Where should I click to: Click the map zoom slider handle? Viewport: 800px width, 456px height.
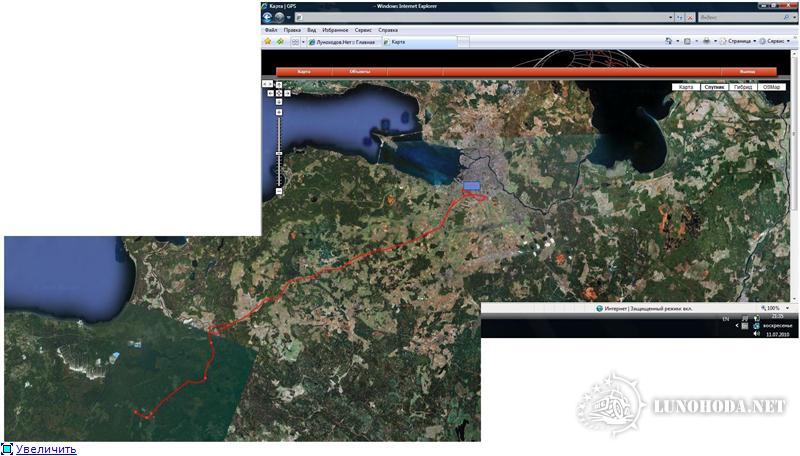click(x=279, y=154)
